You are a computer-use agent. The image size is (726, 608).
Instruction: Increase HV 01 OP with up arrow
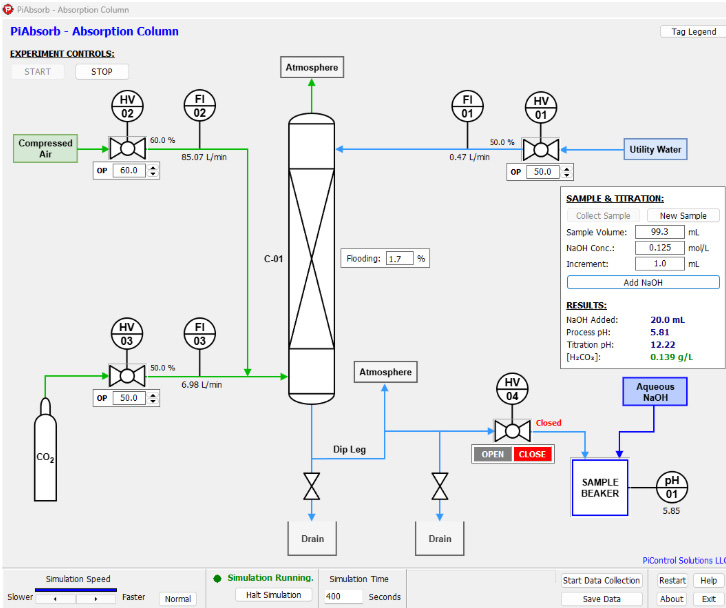tap(567, 169)
